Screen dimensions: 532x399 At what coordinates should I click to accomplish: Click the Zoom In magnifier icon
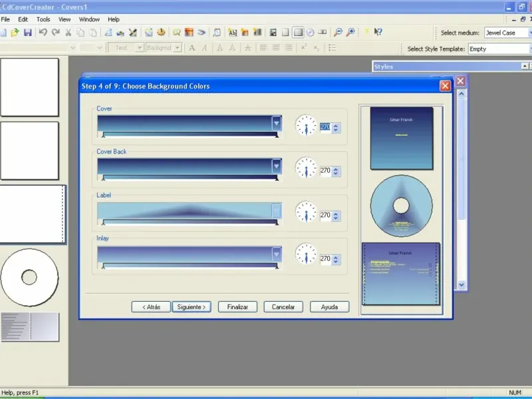pyautogui.click(x=350, y=32)
